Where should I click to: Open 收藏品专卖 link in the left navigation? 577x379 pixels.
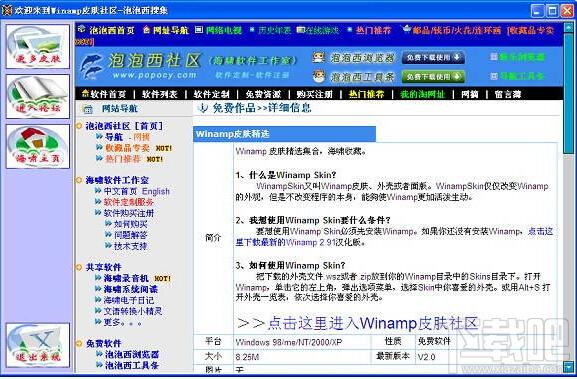(x=127, y=148)
